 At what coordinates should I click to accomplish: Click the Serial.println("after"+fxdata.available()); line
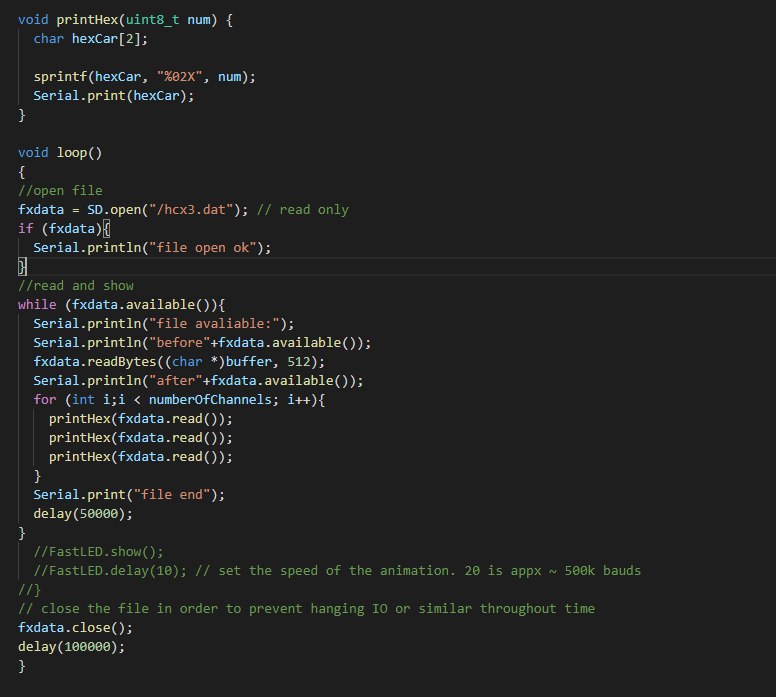198,381
